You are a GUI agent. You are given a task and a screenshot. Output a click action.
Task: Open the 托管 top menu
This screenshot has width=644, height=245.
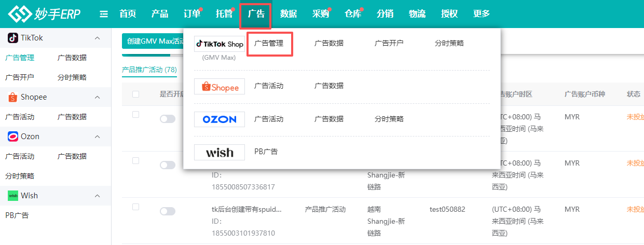[224, 14]
